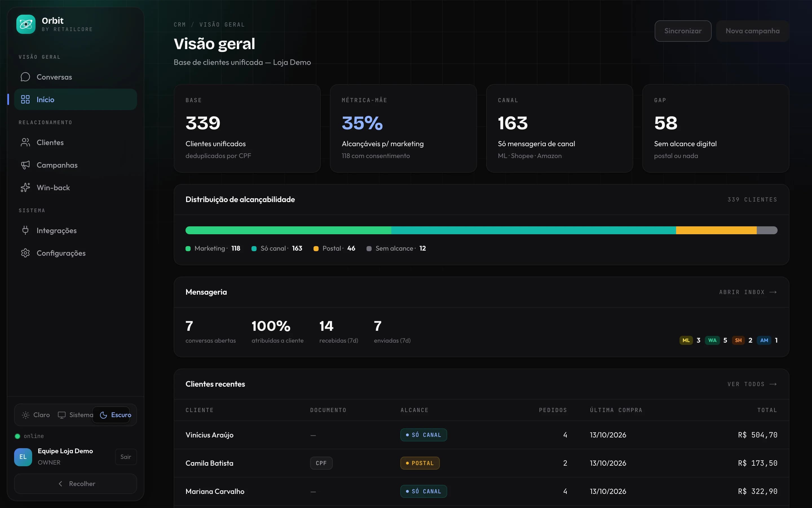
Task: Click the green online status dot
Action: click(x=17, y=436)
